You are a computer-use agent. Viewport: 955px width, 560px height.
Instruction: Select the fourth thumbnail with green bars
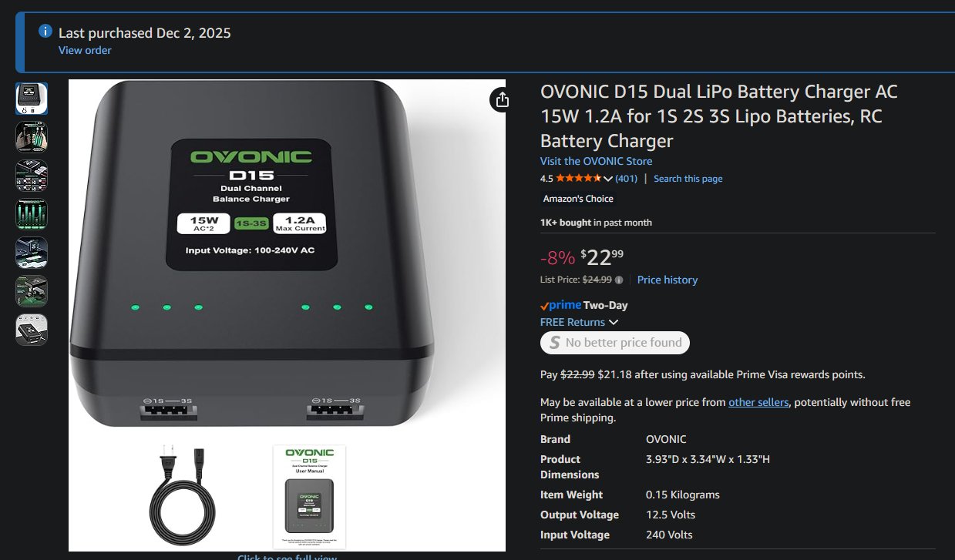tap(32, 214)
